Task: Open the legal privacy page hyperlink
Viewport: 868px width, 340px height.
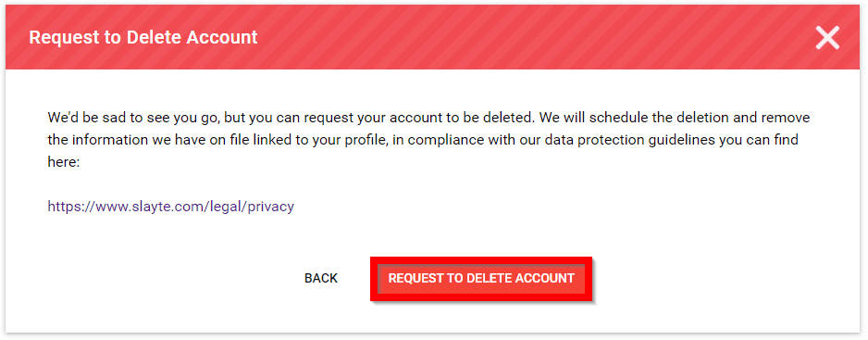Action: 170,207
